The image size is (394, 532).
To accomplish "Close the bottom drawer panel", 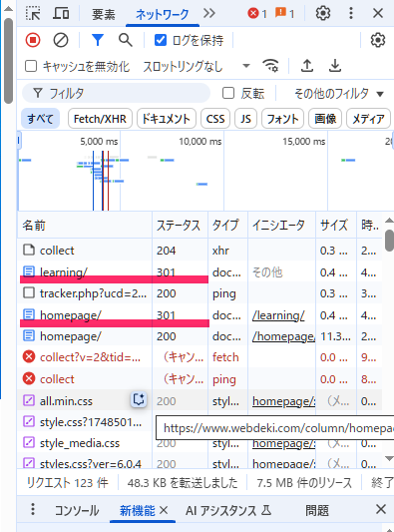I will [381, 509].
